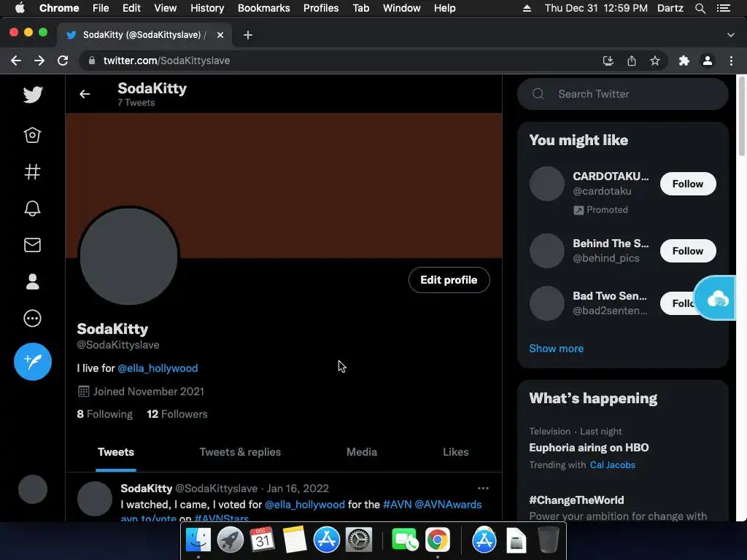Open Messages envelope icon
This screenshot has height=560, width=747.
coord(32,245)
